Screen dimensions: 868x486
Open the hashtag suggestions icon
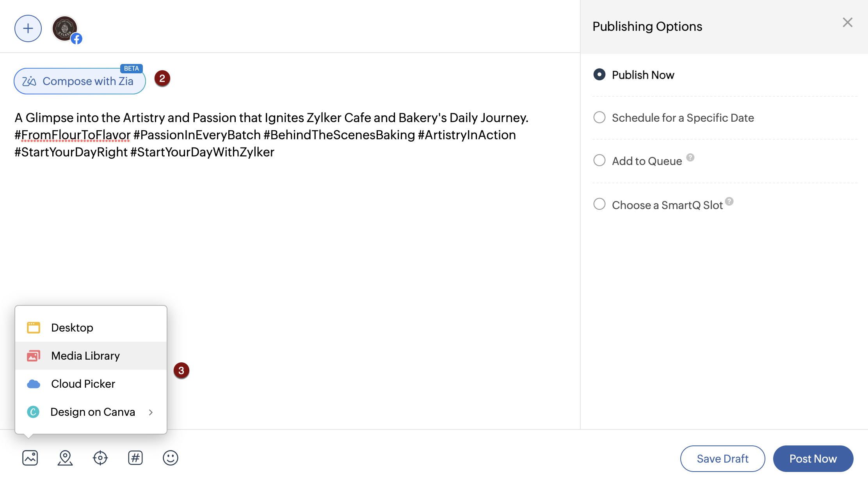pos(135,458)
